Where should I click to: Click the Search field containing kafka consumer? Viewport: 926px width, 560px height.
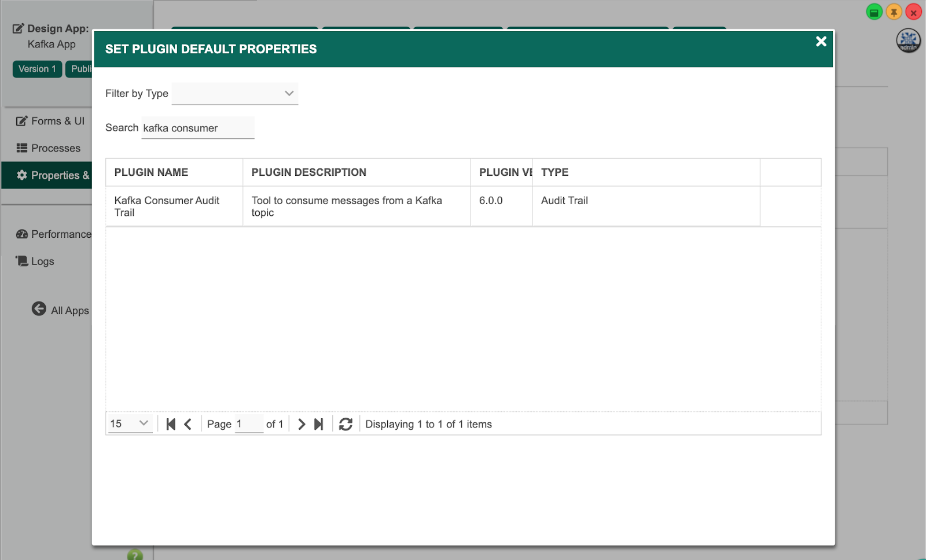198,128
